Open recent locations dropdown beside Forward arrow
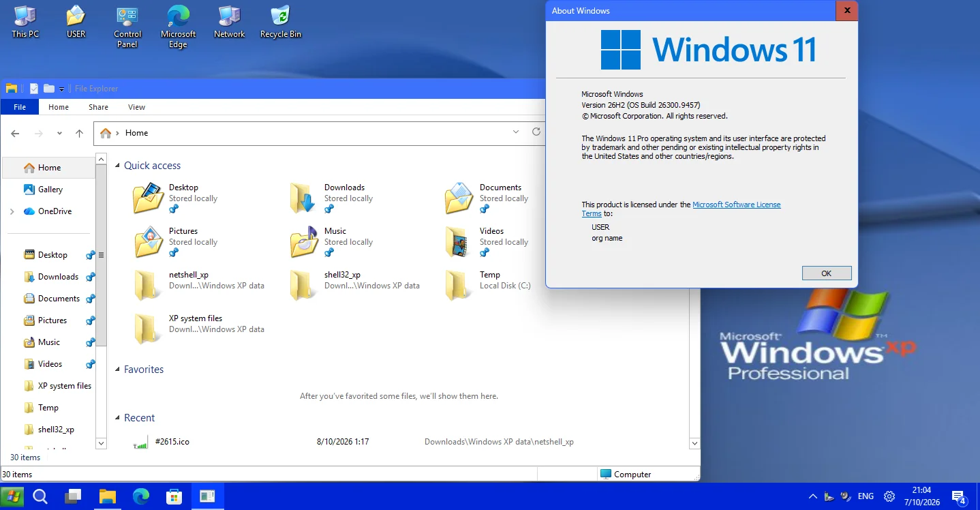Viewport: 980px width, 510px height. tap(59, 133)
